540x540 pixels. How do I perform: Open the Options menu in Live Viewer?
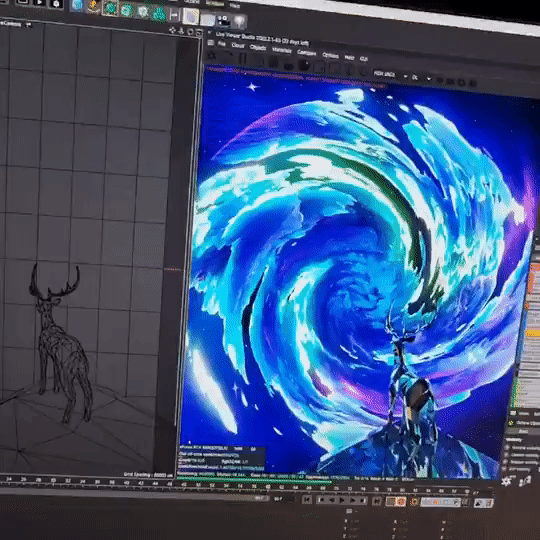click(330, 55)
